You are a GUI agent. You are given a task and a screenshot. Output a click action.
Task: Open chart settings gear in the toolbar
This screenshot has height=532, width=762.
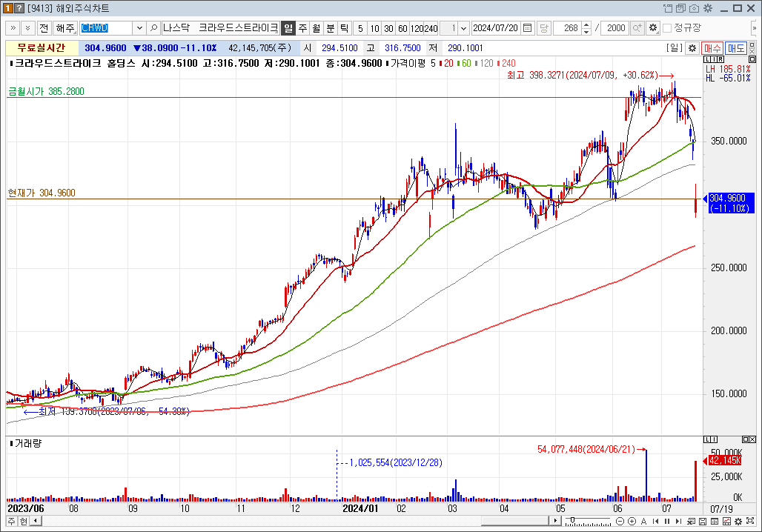(x=652, y=28)
